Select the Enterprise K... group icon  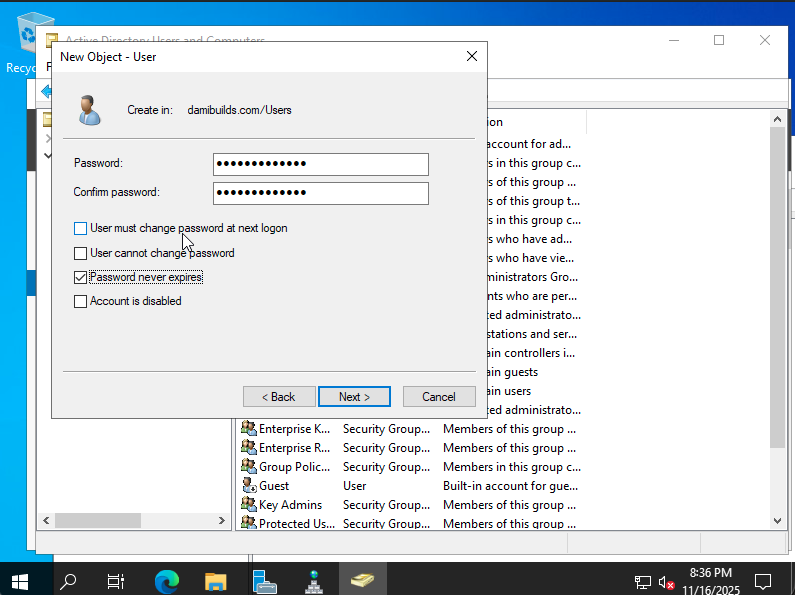click(248, 428)
